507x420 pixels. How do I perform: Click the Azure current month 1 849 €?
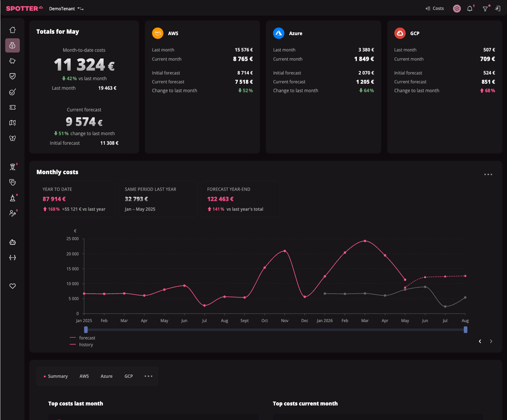pyautogui.click(x=364, y=59)
